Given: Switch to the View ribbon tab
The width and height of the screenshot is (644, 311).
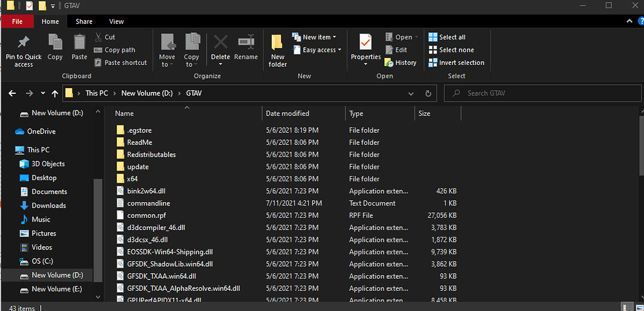Looking at the screenshot, I should coord(116,21).
